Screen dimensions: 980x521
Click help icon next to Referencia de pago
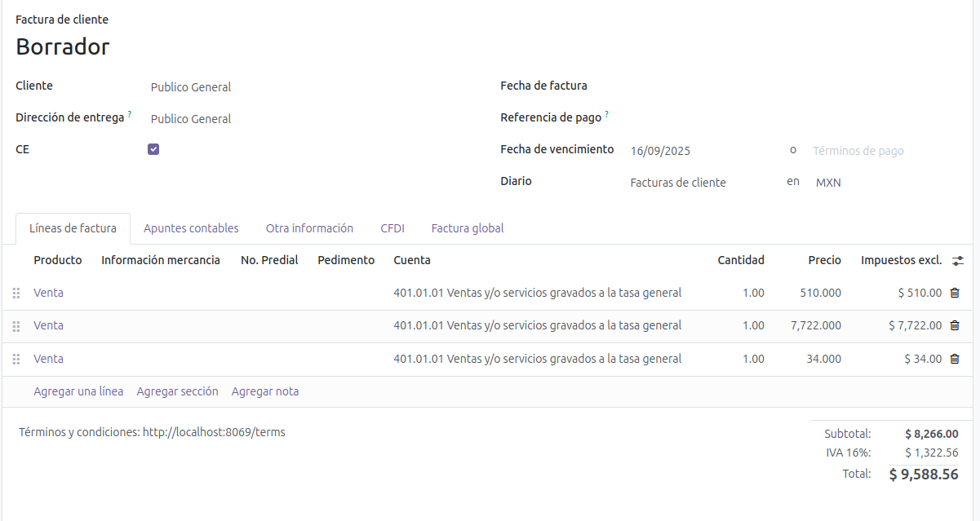coord(606,115)
